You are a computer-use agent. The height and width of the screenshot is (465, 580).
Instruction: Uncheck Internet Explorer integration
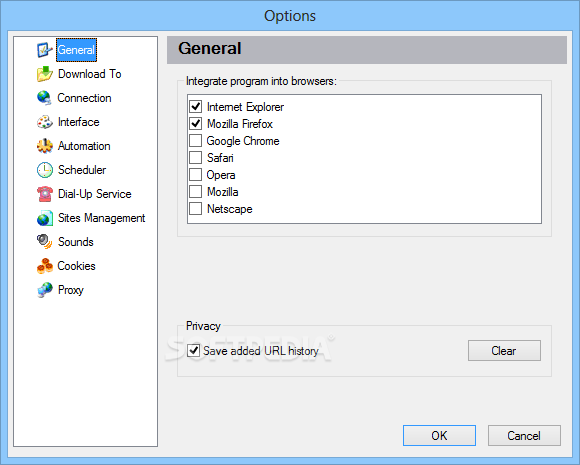pos(195,107)
